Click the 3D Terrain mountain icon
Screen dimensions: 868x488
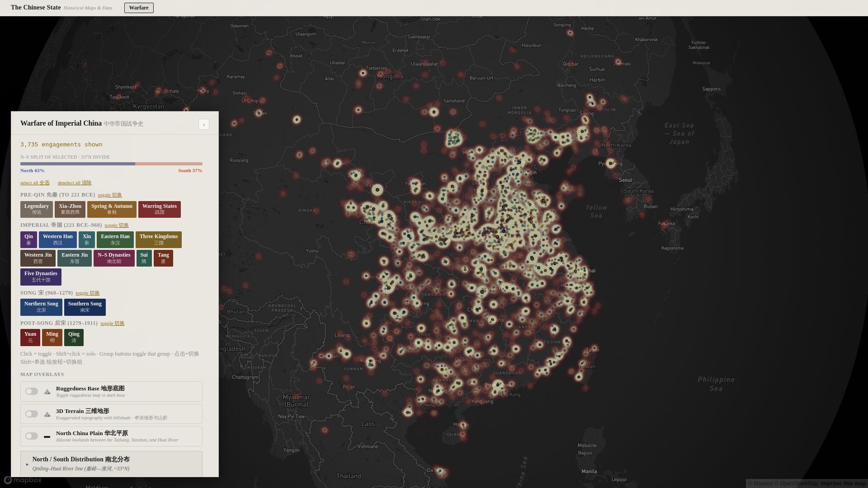pos(47,414)
